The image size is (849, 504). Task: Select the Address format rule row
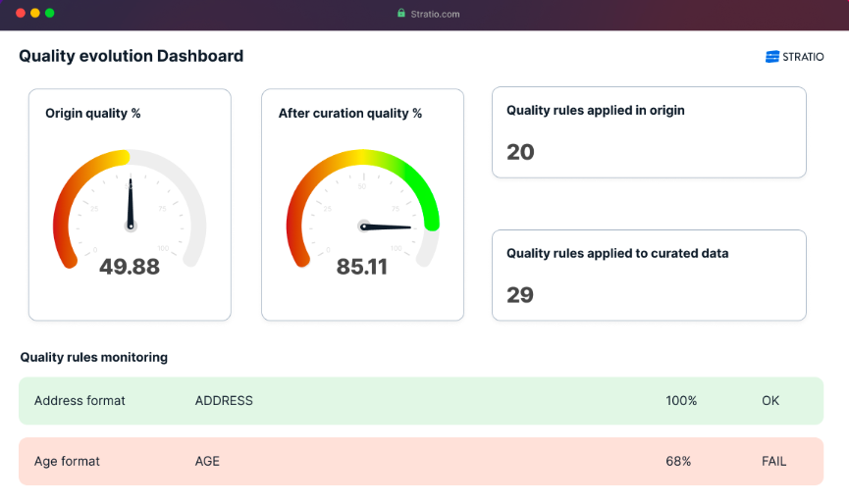(x=420, y=400)
